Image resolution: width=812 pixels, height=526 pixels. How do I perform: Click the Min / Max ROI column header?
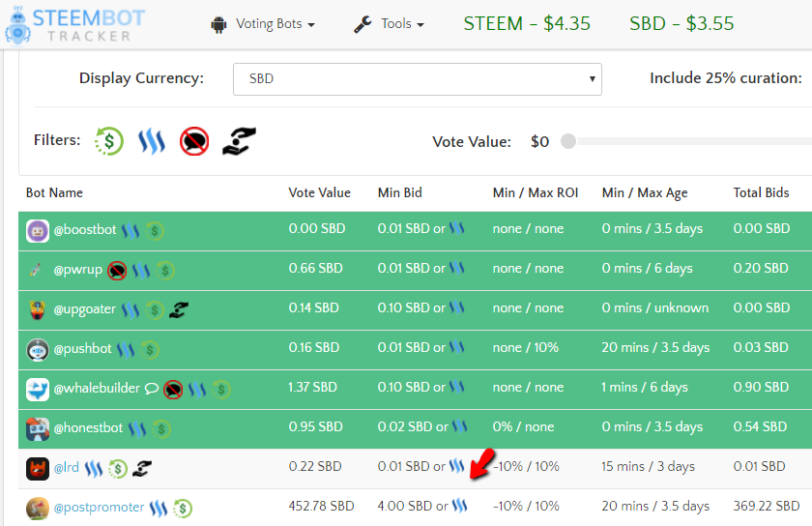click(536, 192)
